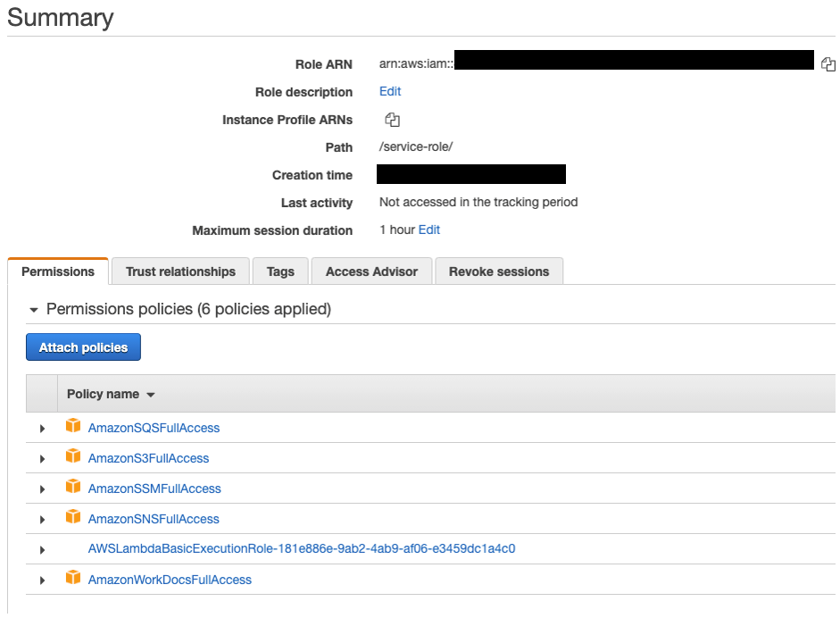Open the Revoke sessions tab
This screenshot has width=840, height=618.
(499, 271)
